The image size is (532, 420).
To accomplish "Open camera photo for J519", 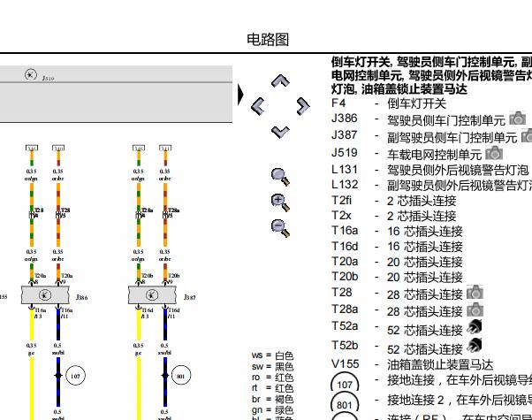I will point(494,153).
